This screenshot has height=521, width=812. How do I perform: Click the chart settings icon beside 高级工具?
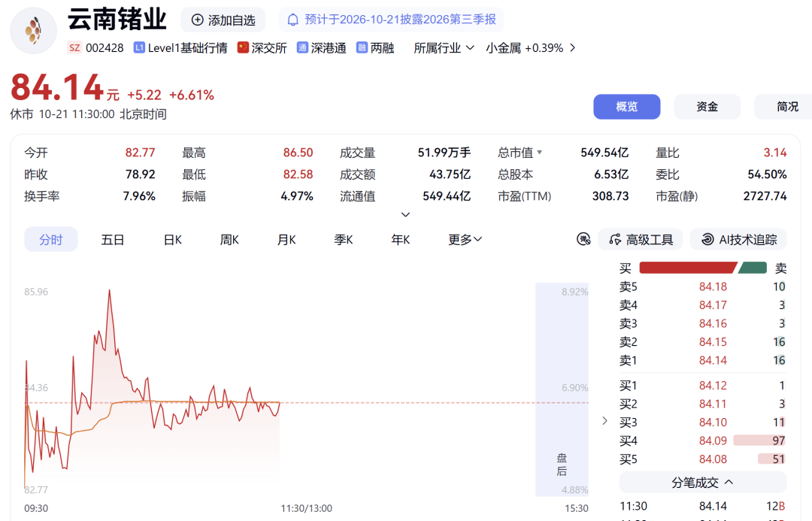click(x=583, y=239)
